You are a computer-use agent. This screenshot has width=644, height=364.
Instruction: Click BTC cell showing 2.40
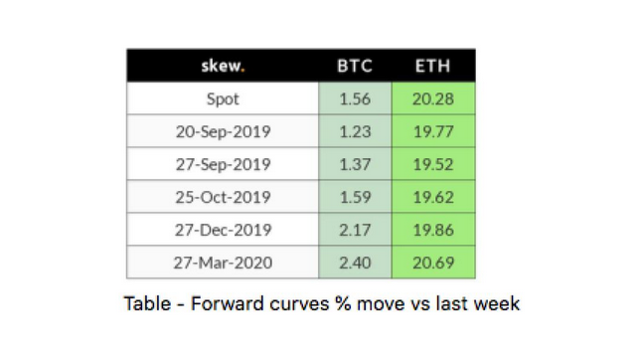click(355, 263)
